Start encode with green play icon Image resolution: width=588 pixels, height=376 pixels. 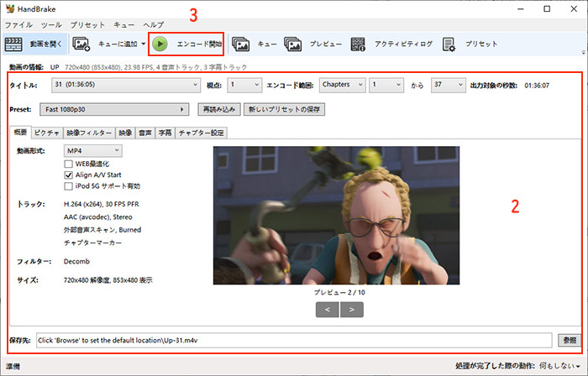click(160, 44)
